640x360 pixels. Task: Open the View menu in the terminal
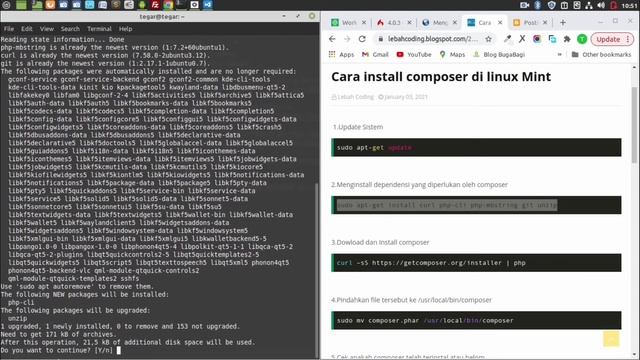[47, 29]
